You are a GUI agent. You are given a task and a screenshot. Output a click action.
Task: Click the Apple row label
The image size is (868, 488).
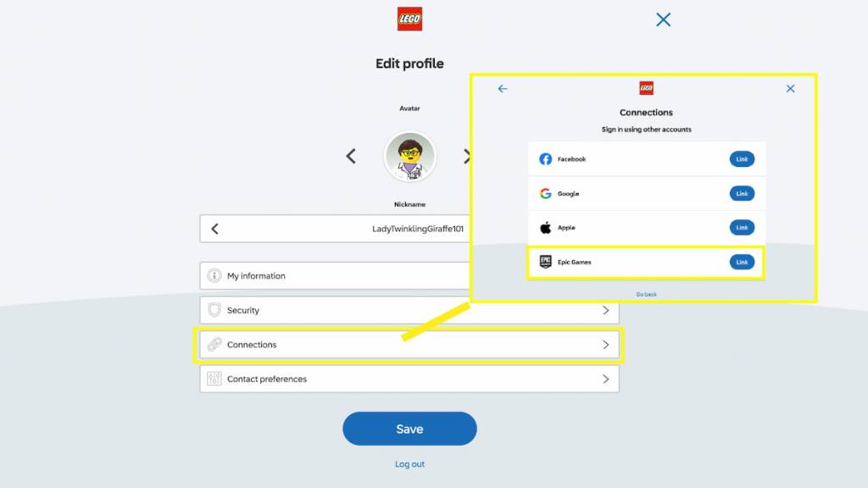[x=565, y=227]
